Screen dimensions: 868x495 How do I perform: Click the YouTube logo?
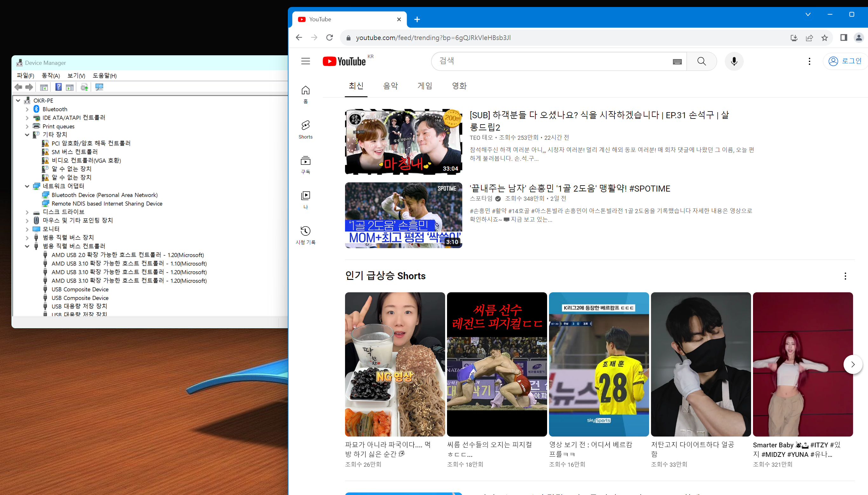344,61
